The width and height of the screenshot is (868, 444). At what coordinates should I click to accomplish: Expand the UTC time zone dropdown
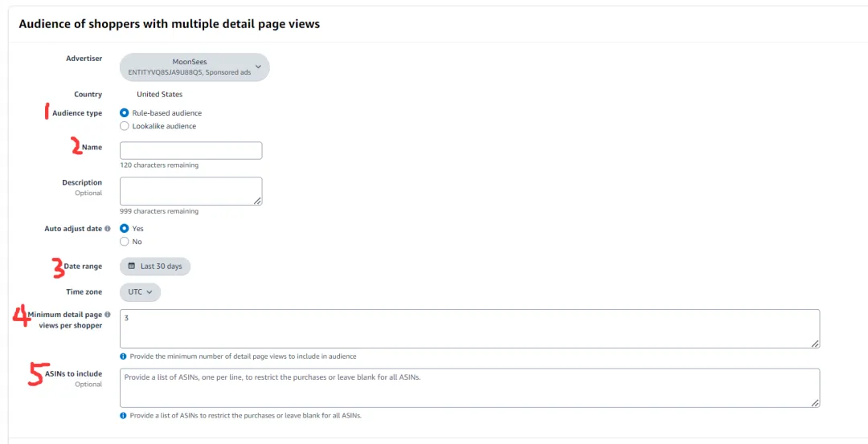click(140, 292)
